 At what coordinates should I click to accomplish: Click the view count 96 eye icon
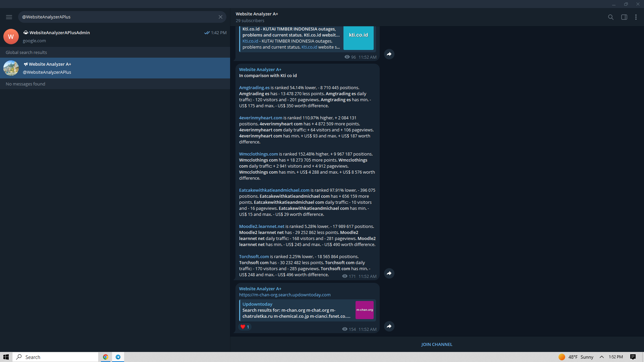click(x=347, y=57)
